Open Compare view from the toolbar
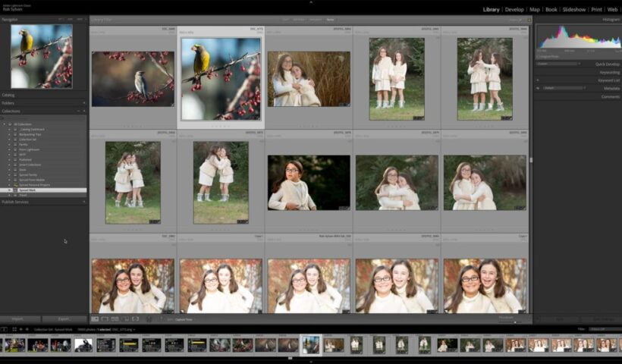This screenshot has width=622, height=364. [115, 319]
